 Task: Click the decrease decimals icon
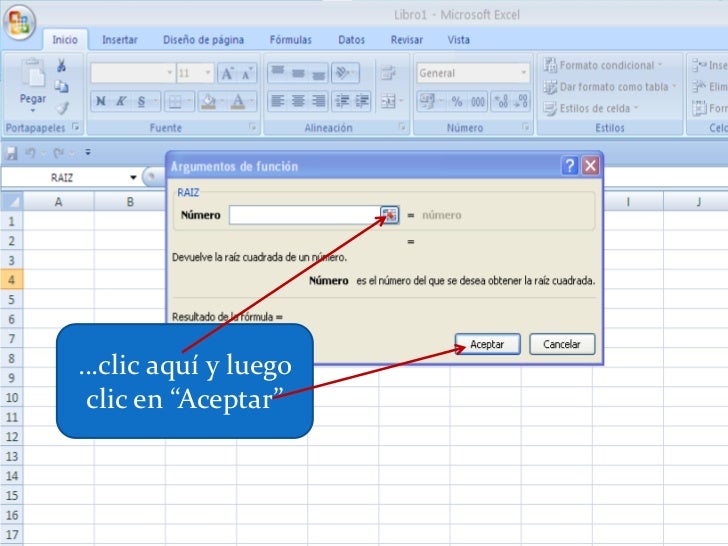pos(520,101)
